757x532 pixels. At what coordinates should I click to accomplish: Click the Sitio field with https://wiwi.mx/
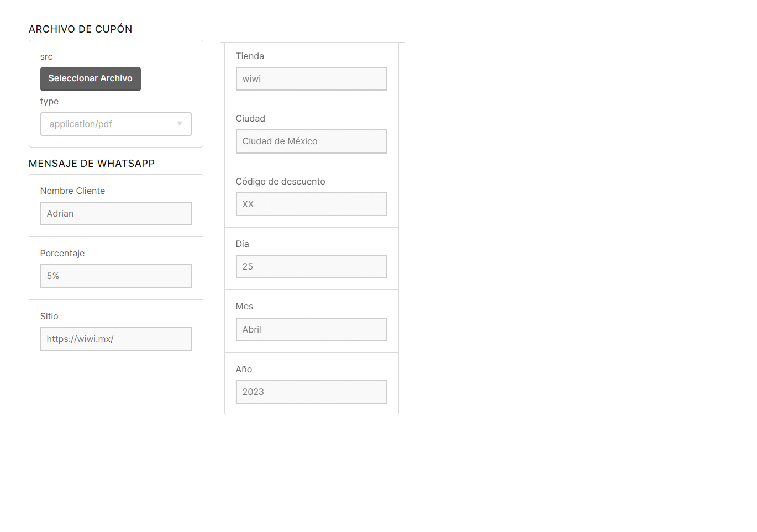pos(116,339)
